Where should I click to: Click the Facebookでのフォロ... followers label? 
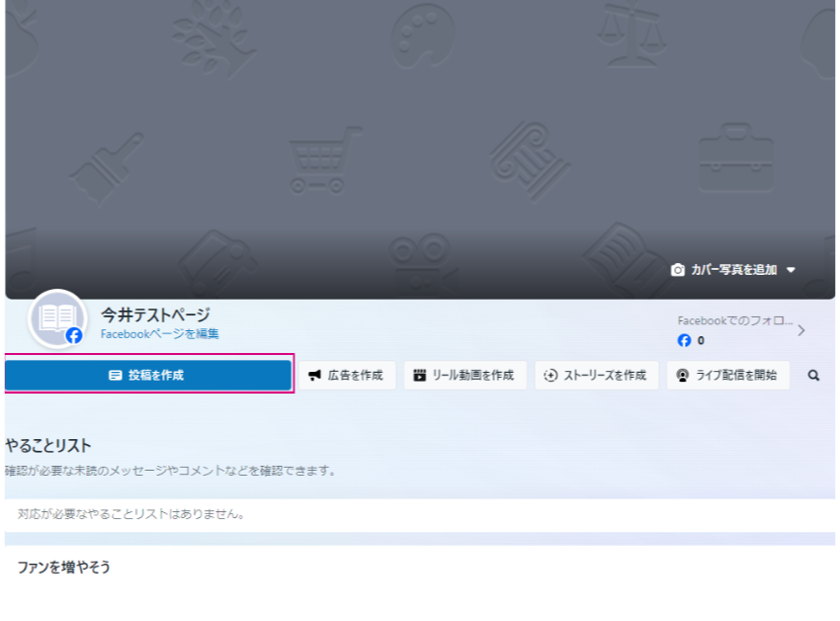click(734, 320)
